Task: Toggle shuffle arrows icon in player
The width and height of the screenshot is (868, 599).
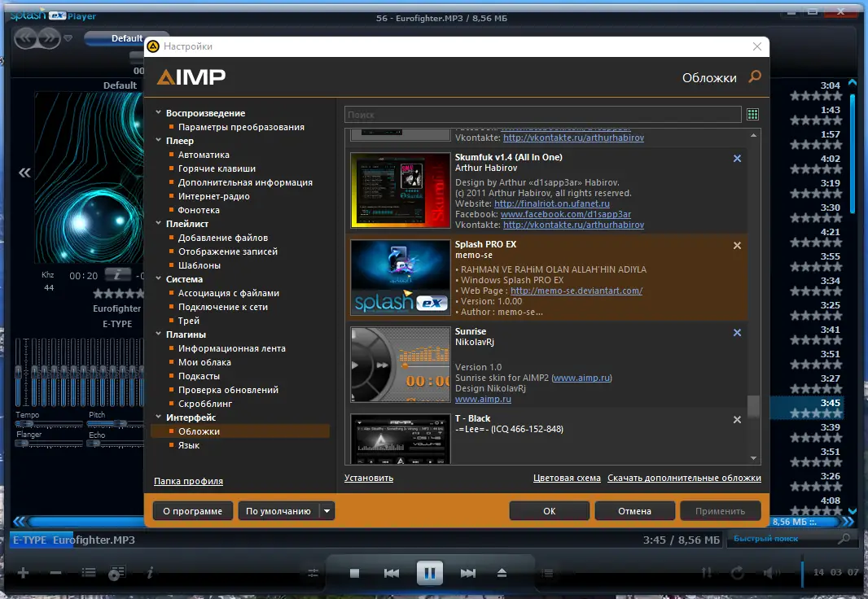Action: [707, 573]
